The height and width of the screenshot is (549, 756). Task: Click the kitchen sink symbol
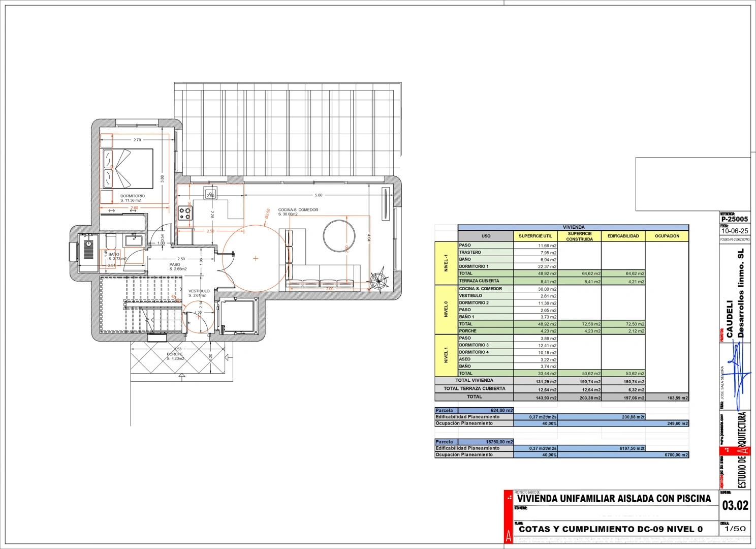[x=210, y=193]
